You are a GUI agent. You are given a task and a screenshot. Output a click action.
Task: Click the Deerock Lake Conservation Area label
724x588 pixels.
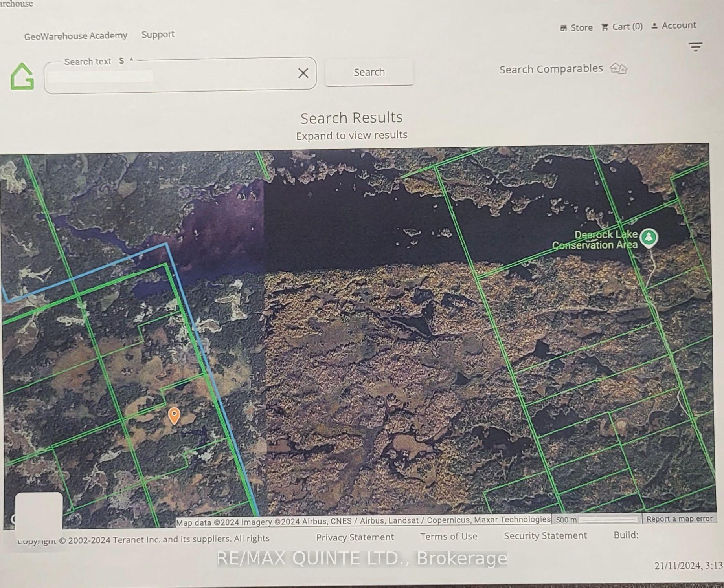pyautogui.click(x=595, y=240)
